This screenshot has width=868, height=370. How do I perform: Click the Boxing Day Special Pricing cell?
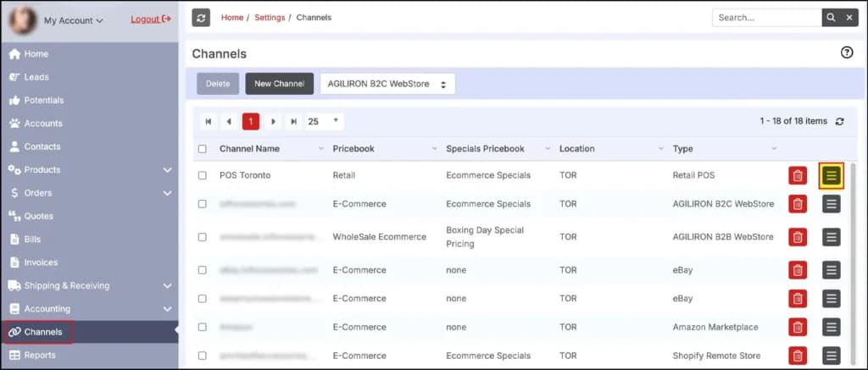pyautogui.click(x=485, y=237)
